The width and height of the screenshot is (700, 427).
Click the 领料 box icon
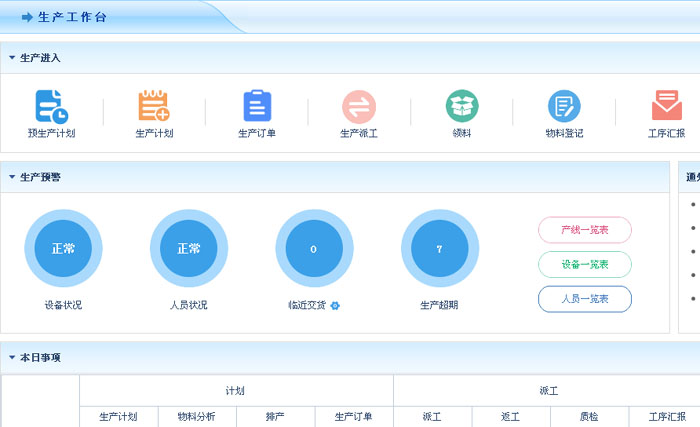pos(462,106)
